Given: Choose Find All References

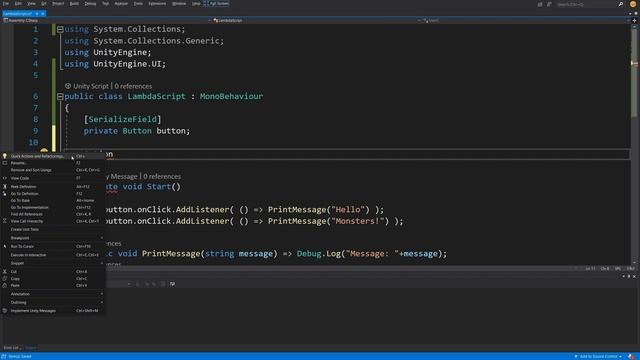Looking at the screenshot, I should [x=54, y=214].
